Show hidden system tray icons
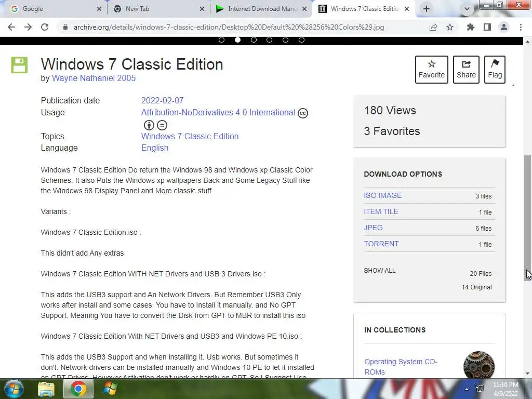This screenshot has width=532, height=399. (467, 389)
